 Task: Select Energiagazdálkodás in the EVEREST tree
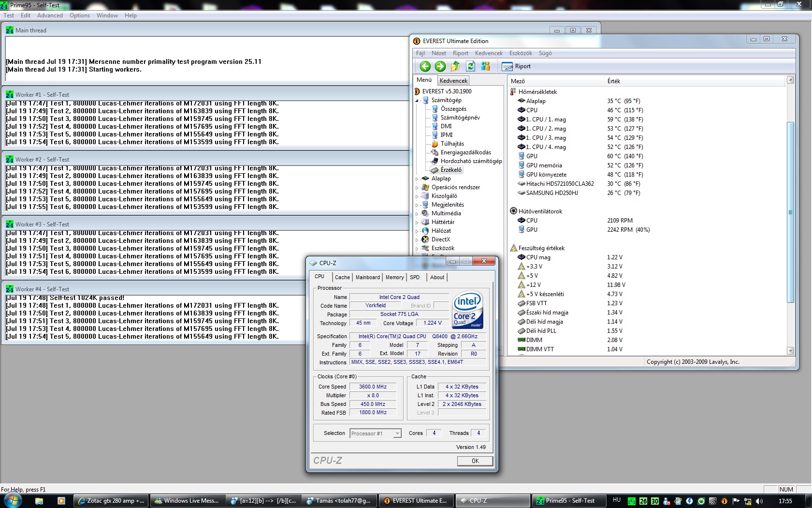pyautogui.click(x=461, y=152)
